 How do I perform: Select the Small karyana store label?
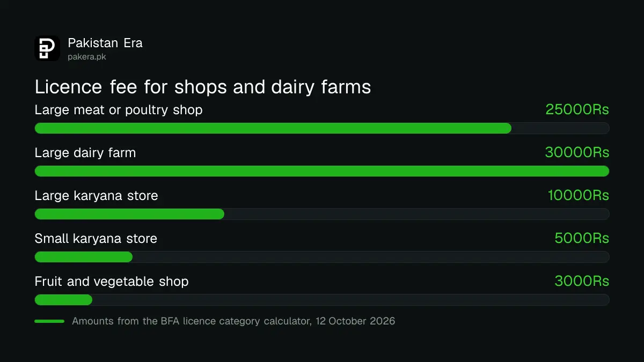(x=96, y=239)
